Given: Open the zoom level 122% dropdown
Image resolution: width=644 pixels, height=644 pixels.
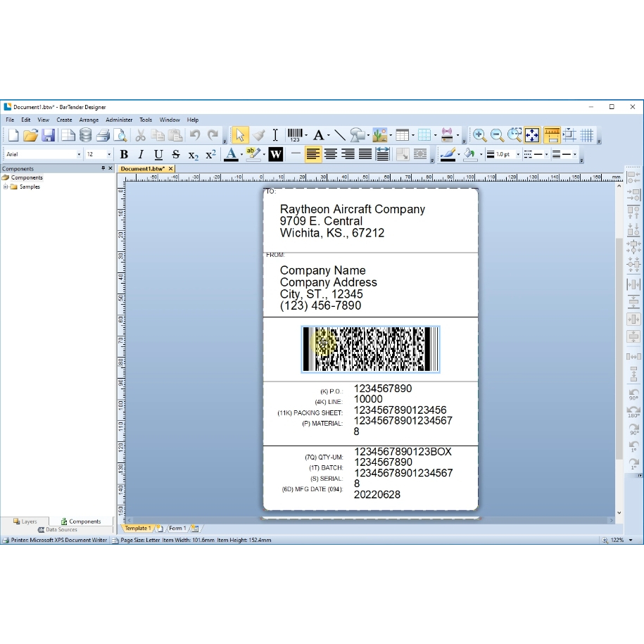Looking at the screenshot, I should (x=631, y=540).
